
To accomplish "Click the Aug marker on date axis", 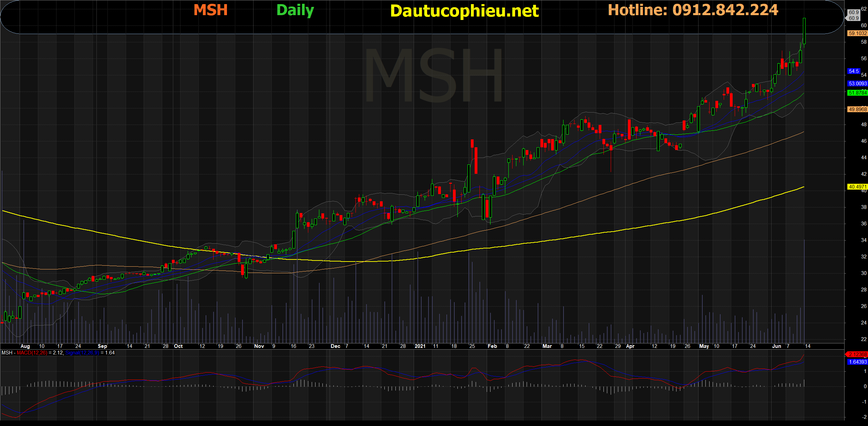I will [25, 346].
